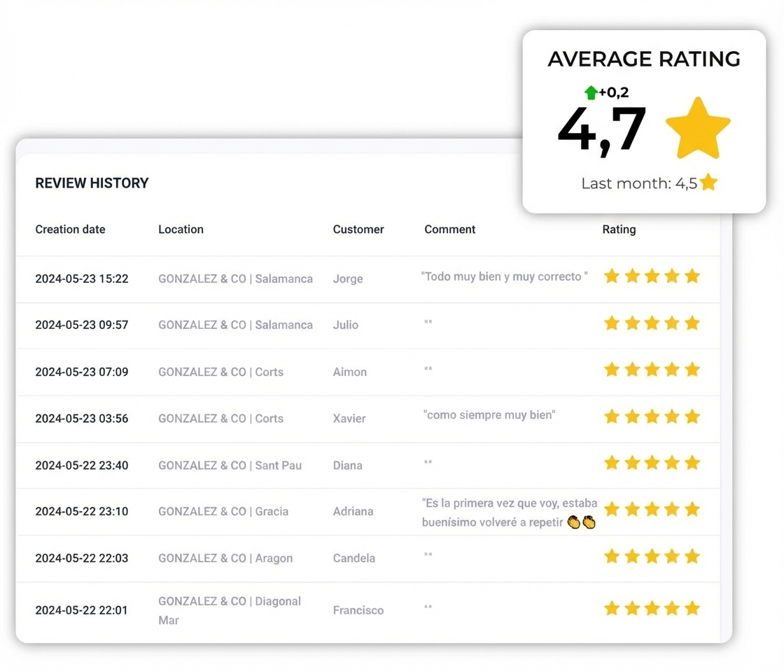Click the Rating column header
The height and width of the screenshot is (672, 784).
619,230
